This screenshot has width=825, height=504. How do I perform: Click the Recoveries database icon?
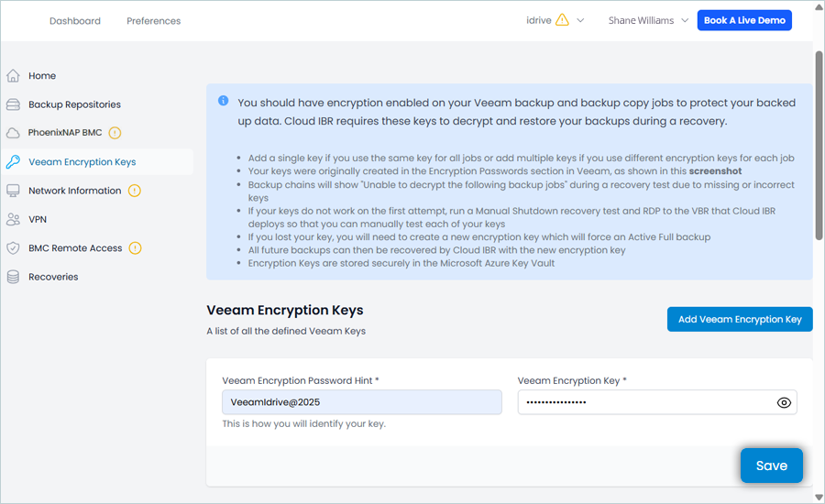pos(13,277)
